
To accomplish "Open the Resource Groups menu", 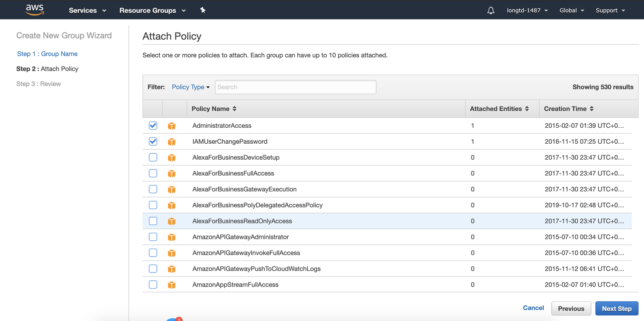I will click(x=152, y=11).
